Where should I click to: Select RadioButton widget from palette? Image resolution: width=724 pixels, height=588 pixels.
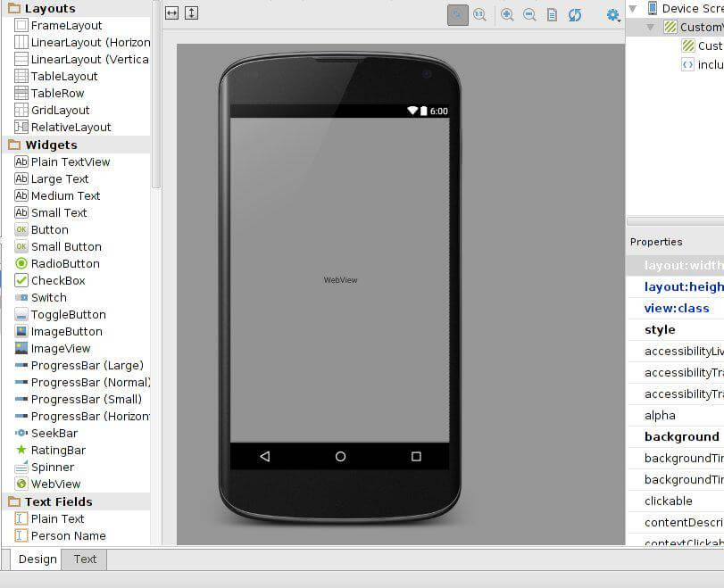[x=64, y=263]
